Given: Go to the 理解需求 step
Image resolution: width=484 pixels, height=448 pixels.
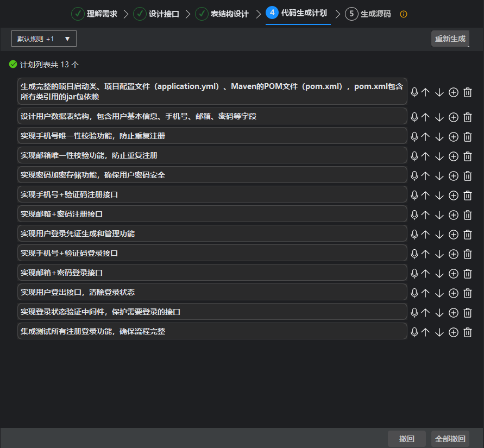Looking at the screenshot, I should point(95,14).
